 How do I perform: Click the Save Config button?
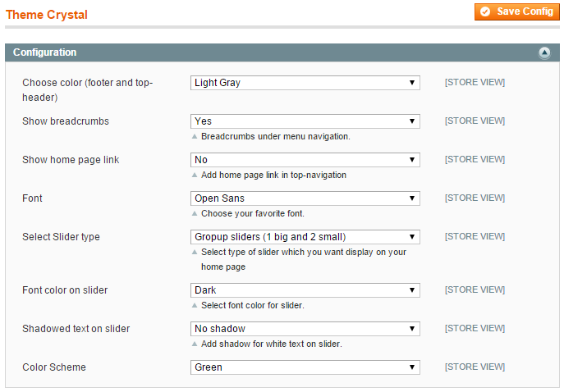point(517,11)
